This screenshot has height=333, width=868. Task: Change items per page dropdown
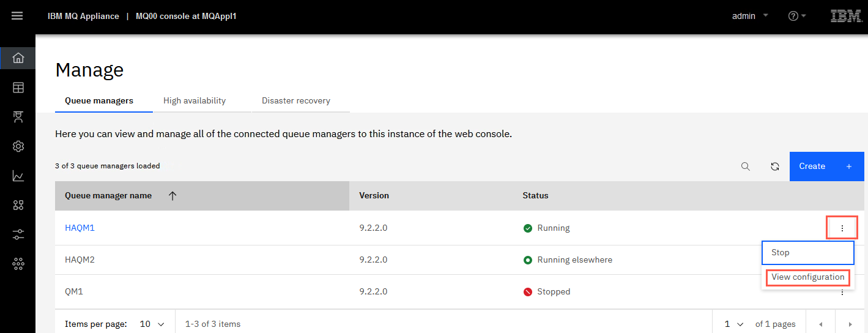click(x=152, y=324)
